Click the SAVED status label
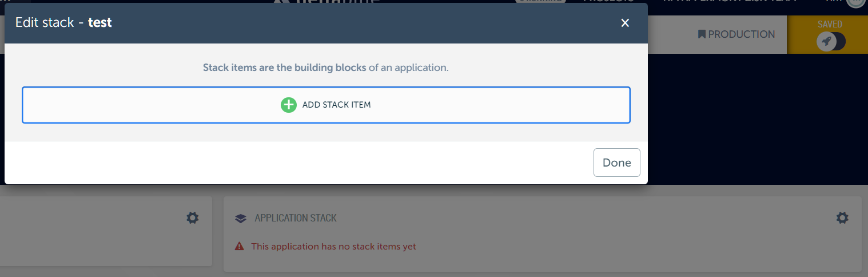 tap(831, 25)
